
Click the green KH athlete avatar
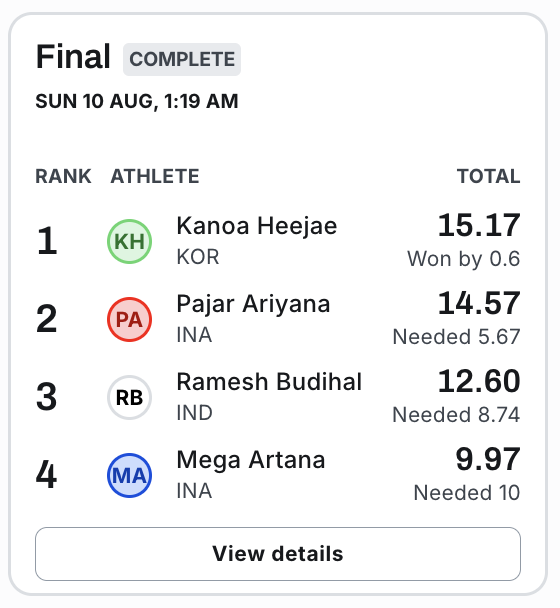(x=129, y=241)
